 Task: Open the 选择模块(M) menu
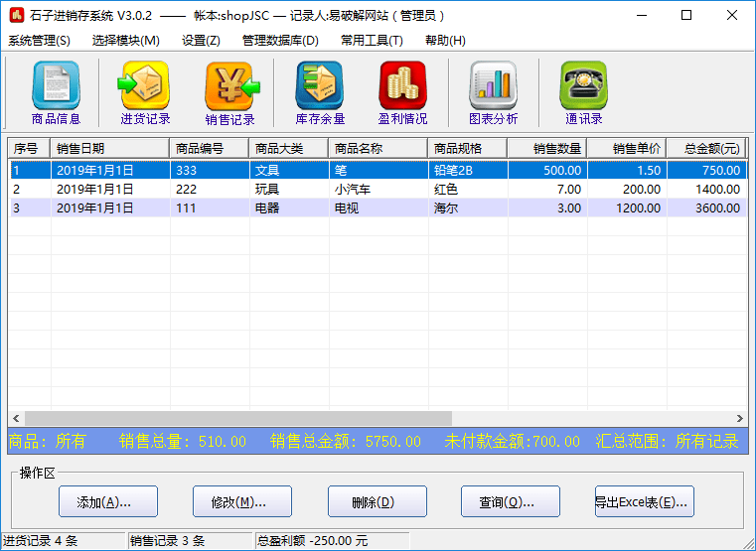[125, 41]
